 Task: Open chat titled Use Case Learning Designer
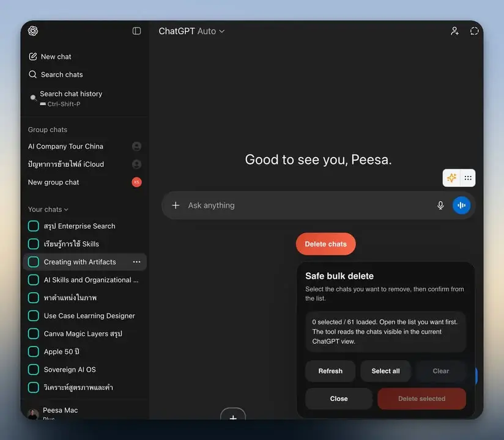(89, 316)
